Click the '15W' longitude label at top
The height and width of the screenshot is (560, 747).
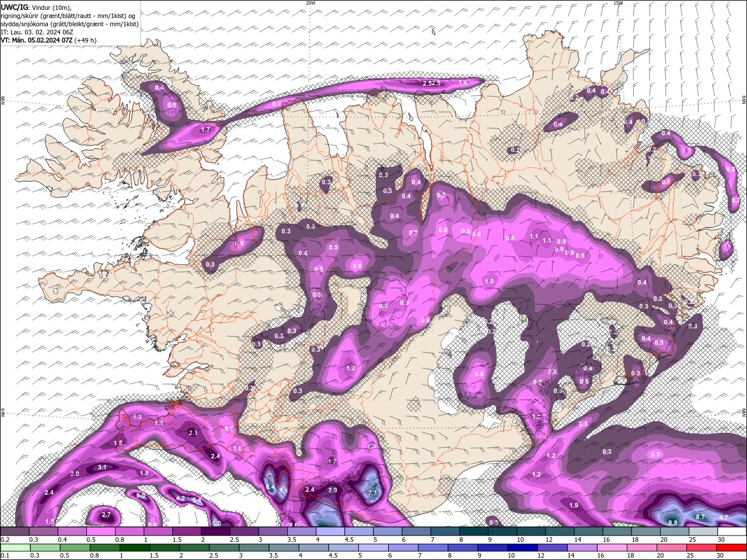pos(618,3)
